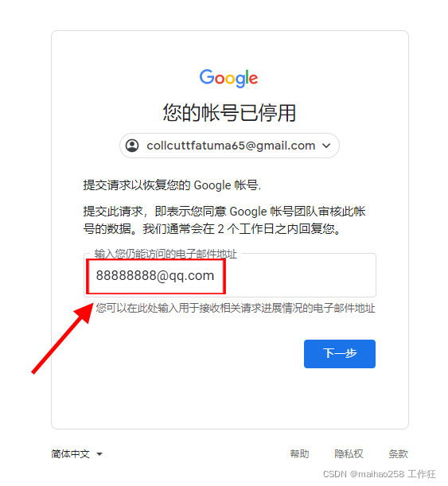This screenshot has width=448, height=486.
Task: Click the paragraph mentioning 2 个工作日
Action: [x=224, y=220]
